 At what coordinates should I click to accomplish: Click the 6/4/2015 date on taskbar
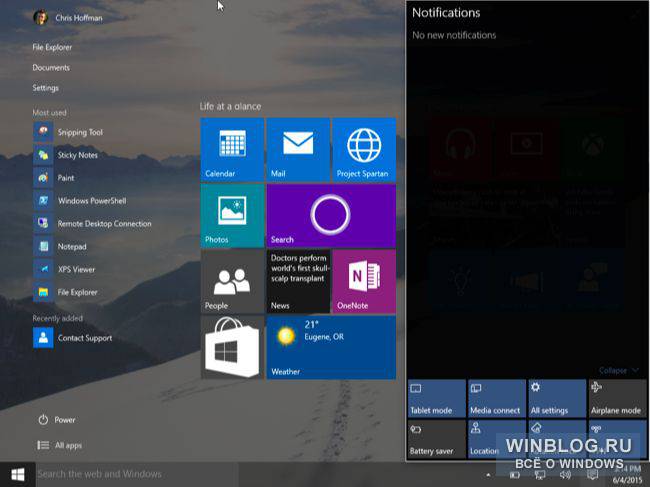(627, 480)
